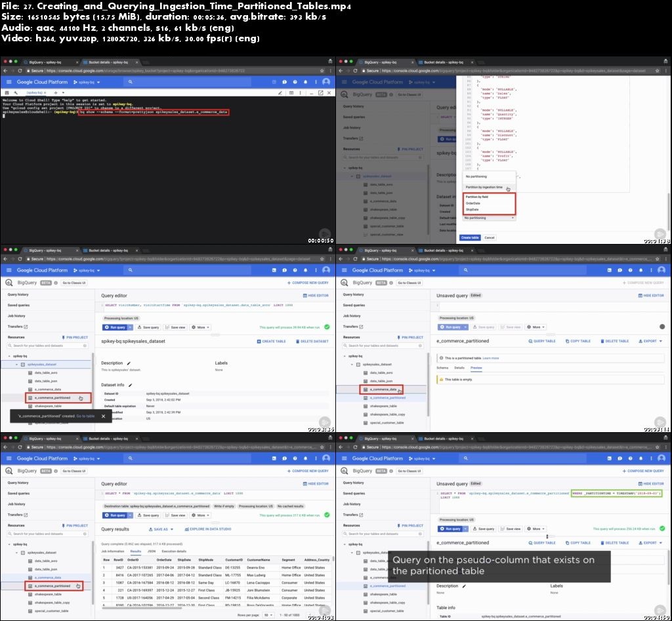
Task: Reload the browser page in Cloud Shell frame
Action: (x=20, y=71)
